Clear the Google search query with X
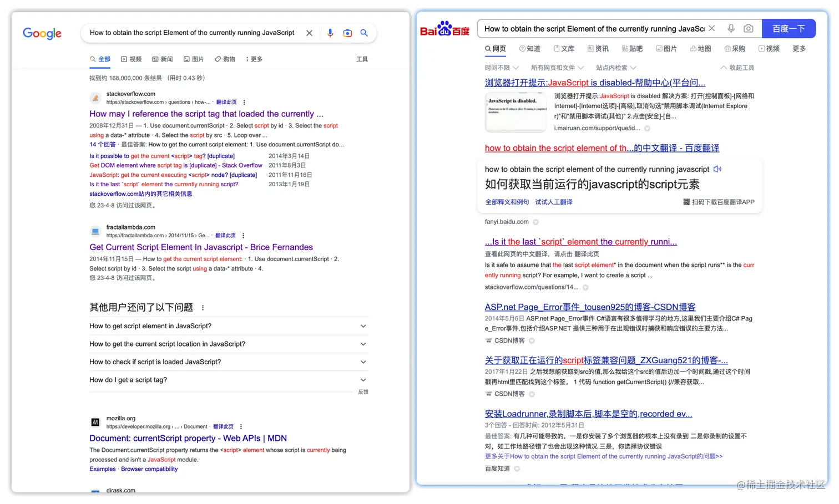Screen dimensions: 839x504 pos(309,33)
